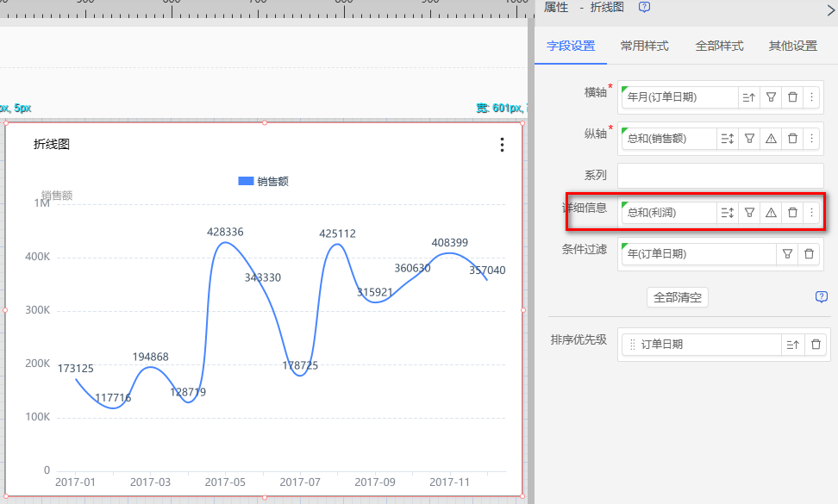Collapse the properties panel with arrow
The width and height of the screenshot is (838, 504).
[x=829, y=7]
